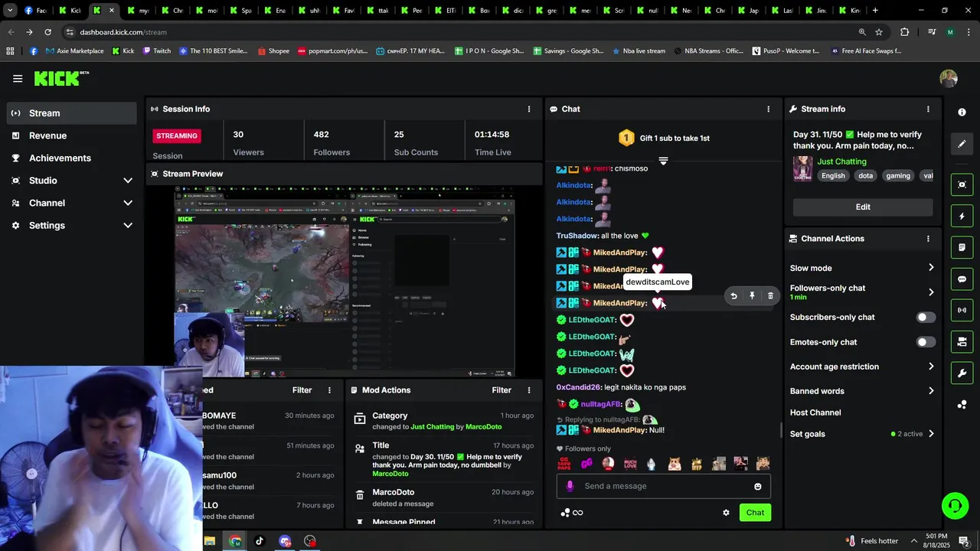Select the GG pink emote
Screen dimensions: 980x551
point(586,464)
